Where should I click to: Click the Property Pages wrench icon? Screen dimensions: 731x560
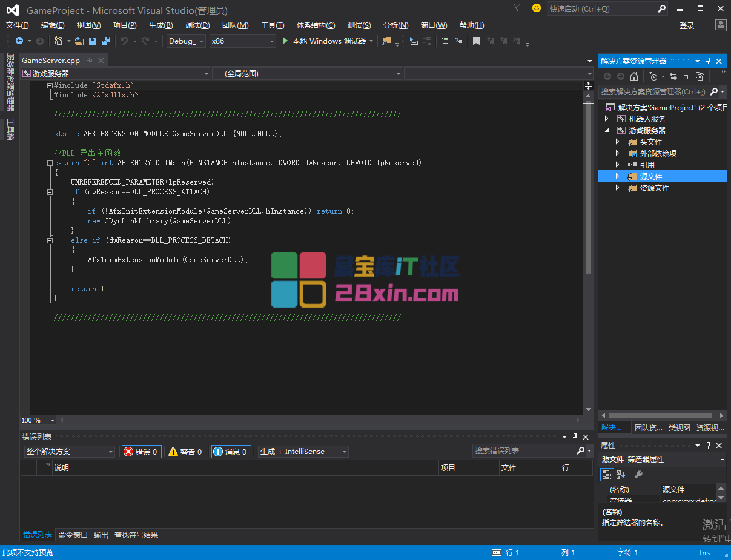[638, 475]
